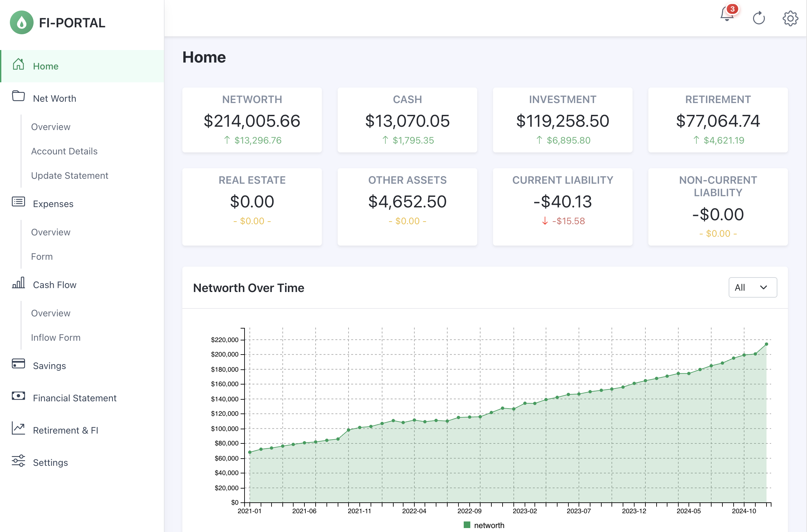Go to Home in the sidebar
Screen dimensions: 807x532
[82, 66]
